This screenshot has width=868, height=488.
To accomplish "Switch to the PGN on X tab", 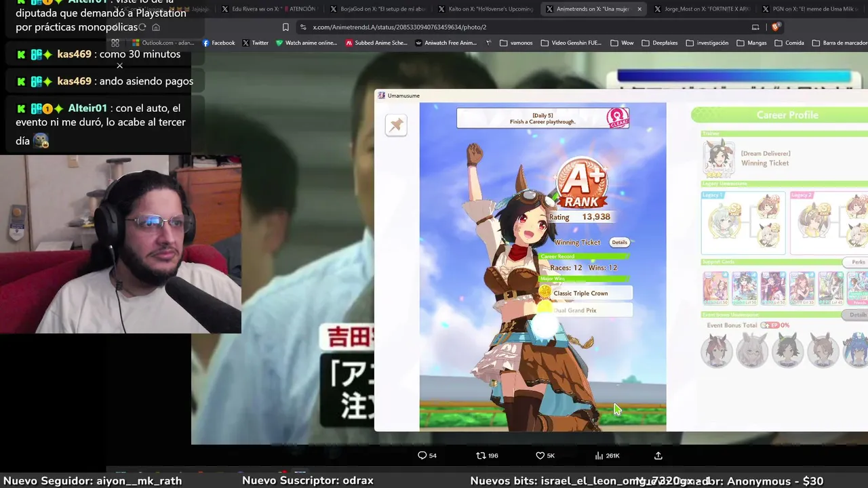I will (810, 9).
